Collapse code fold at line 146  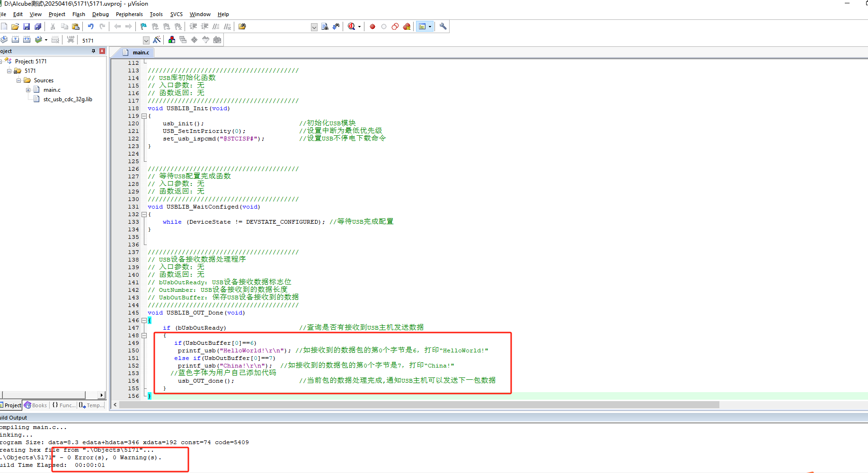point(144,320)
